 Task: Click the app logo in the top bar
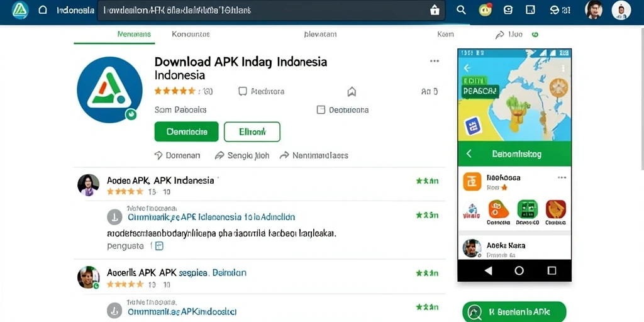[20, 10]
